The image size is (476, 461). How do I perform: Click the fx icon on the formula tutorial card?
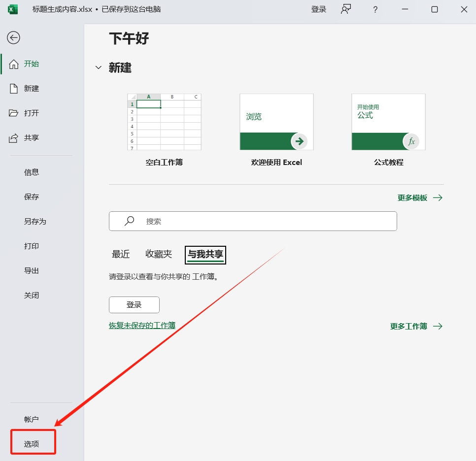411,141
